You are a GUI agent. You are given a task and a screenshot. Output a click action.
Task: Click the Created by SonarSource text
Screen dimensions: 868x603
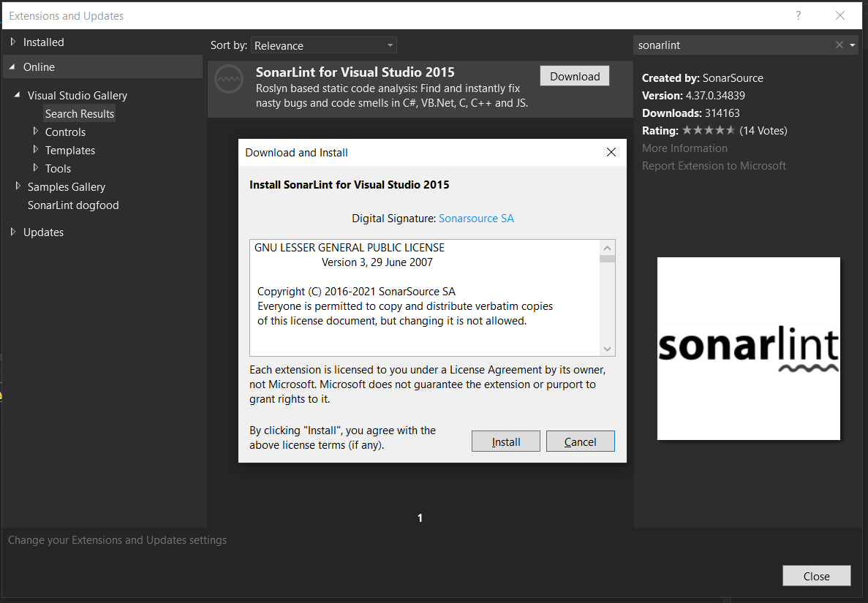(703, 78)
